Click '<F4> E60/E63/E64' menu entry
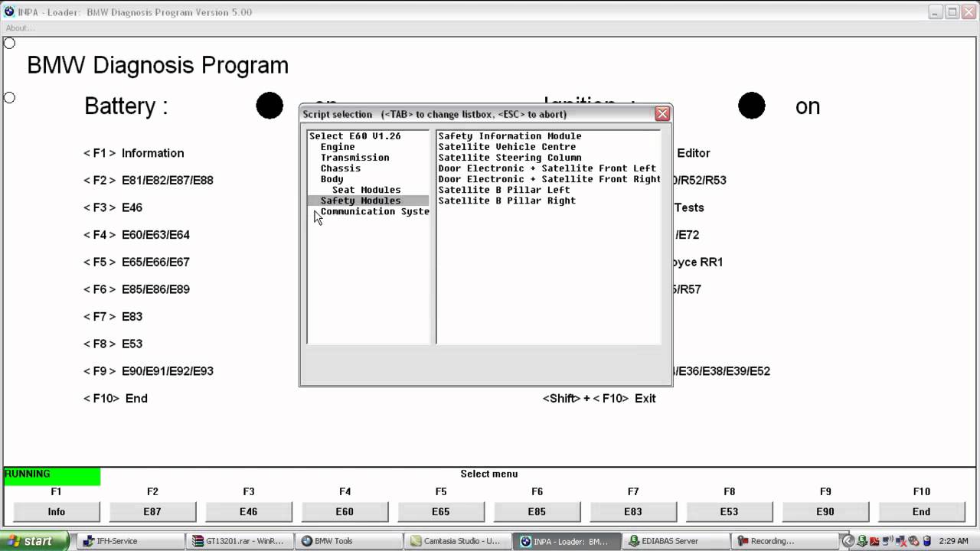The image size is (980, 551). coord(136,235)
